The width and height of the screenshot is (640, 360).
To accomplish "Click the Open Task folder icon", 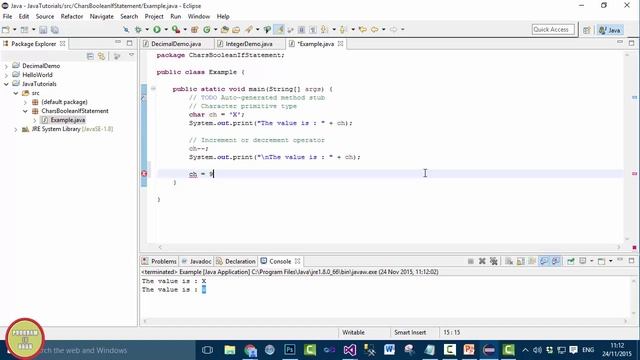I will (x=236, y=29).
